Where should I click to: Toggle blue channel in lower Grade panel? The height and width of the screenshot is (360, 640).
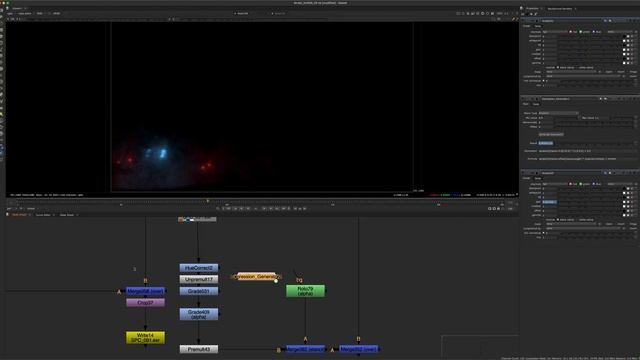(593, 184)
